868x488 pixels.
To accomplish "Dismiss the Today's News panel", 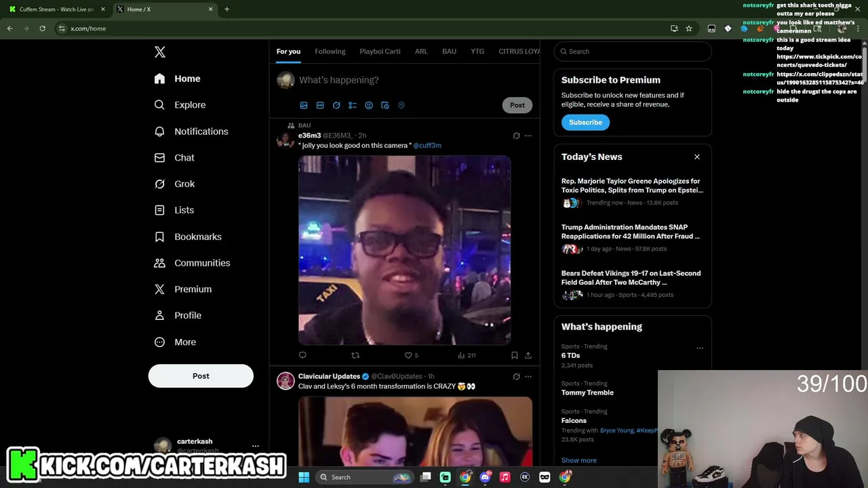I will pos(696,157).
